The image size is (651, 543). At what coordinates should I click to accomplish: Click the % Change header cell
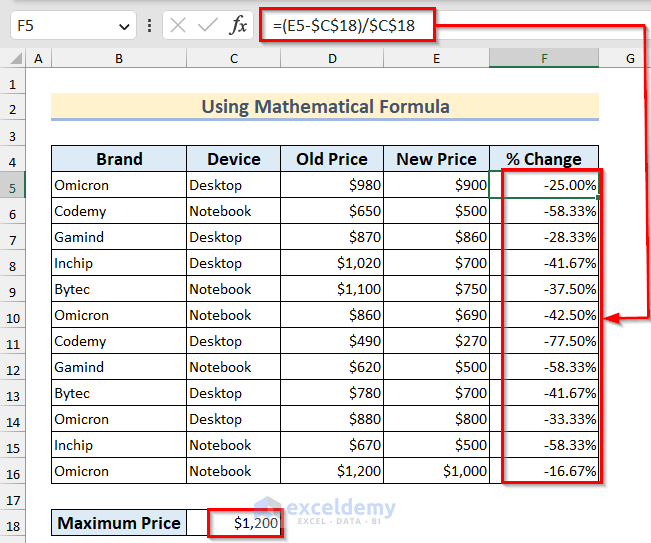pyautogui.click(x=544, y=159)
